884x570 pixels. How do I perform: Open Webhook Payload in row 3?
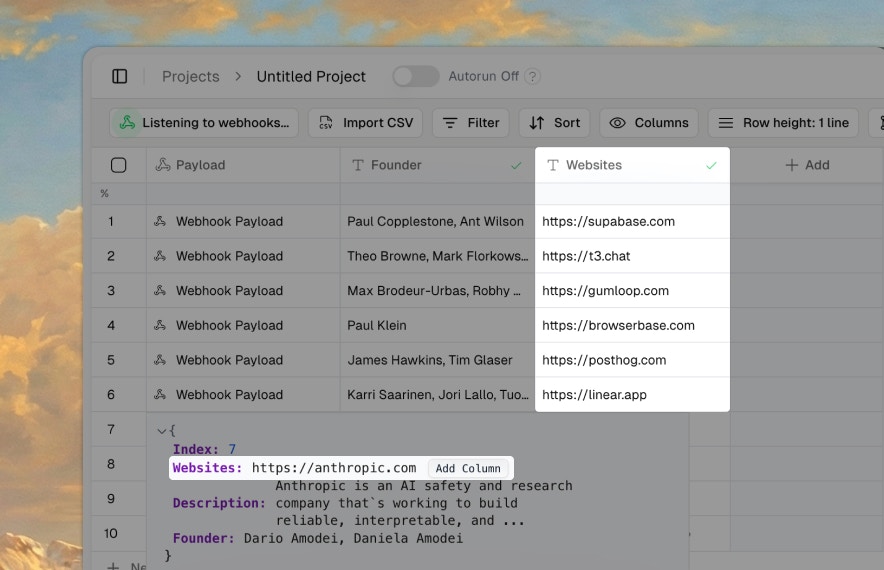[229, 291]
